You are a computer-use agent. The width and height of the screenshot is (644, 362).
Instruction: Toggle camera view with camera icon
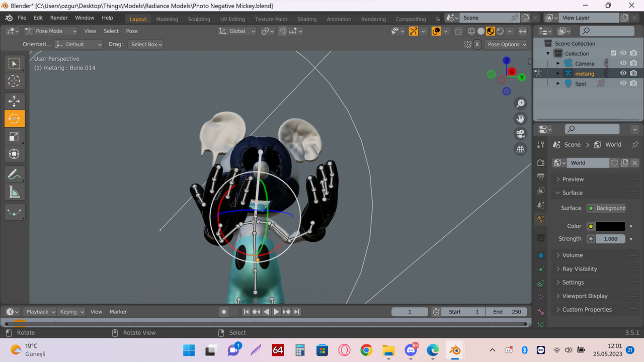[521, 134]
